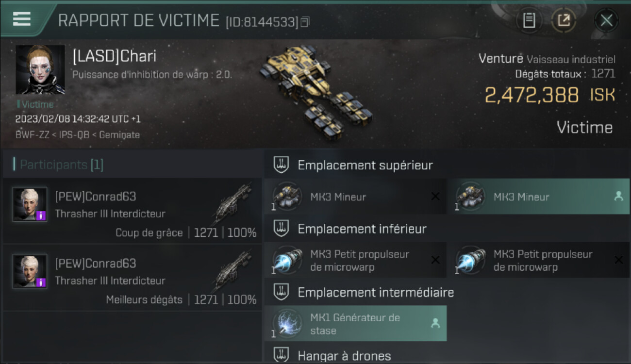Viewport: 631px width, 364px height.
Task: Click first MK3 Petit propulseur de microwarp
Action: click(355, 260)
